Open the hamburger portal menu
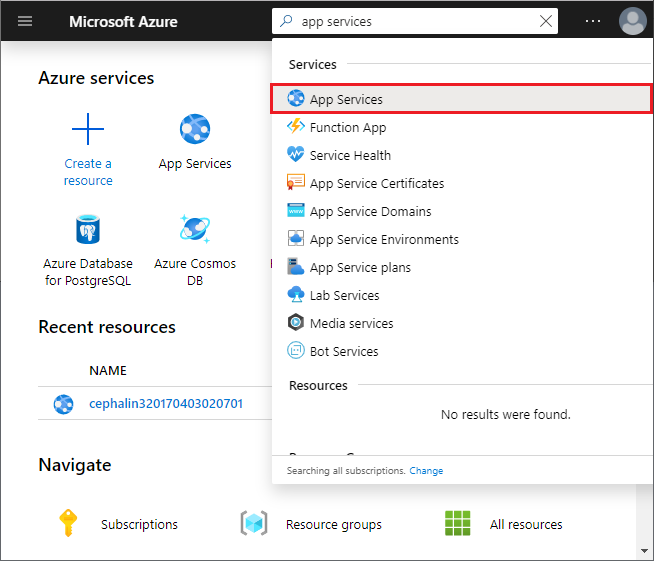This screenshot has width=654, height=561. 25,21
